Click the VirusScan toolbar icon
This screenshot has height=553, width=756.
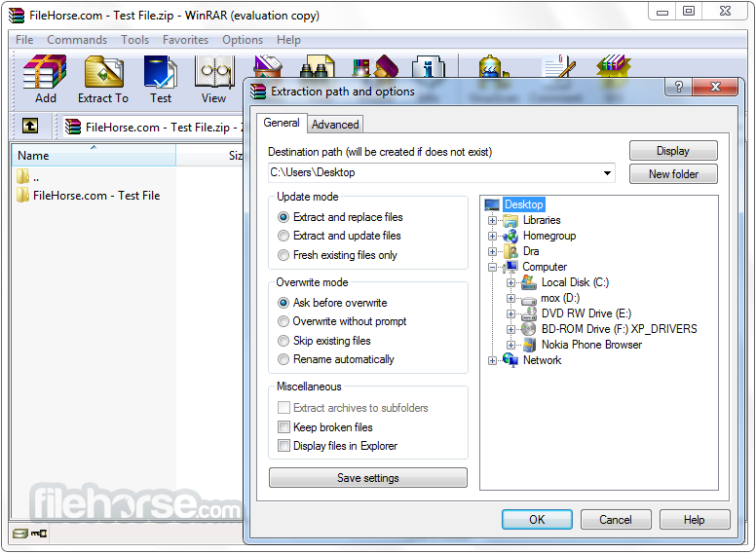coord(494,66)
